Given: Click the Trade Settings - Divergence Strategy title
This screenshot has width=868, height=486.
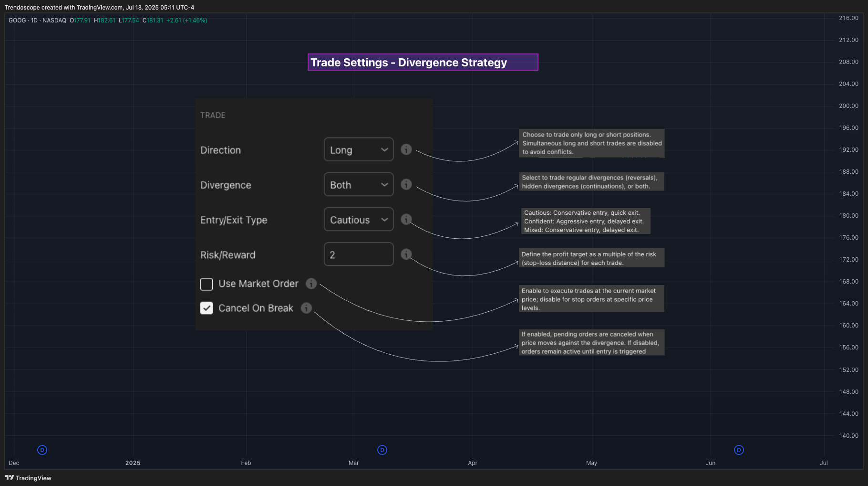Looking at the screenshot, I should [x=423, y=62].
